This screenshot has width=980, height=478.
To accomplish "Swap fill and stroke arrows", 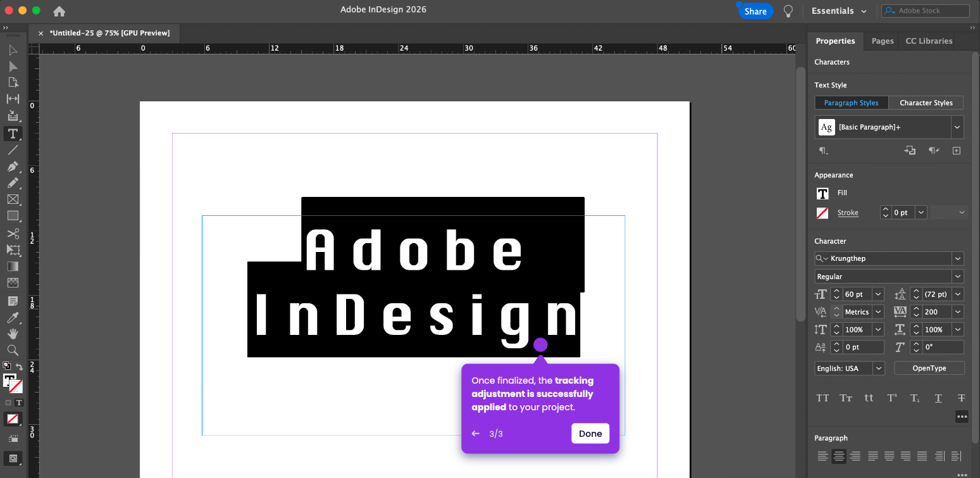I will tap(20, 367).
